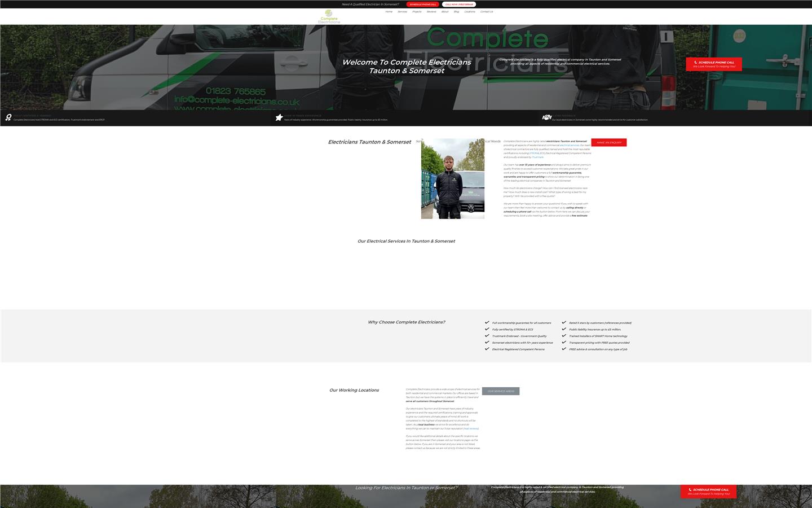Click the read reviews link
Image resolution: width=812 pixels, height=508 pixels.
(x=471, y=428)
